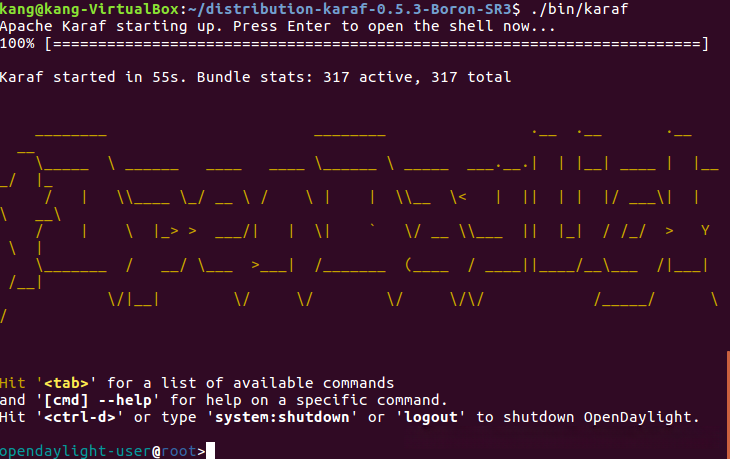The height and width of the screenshot is (459, 730).
Task: Click 'root' in the Karaf prompt
Action: (179, 451)
